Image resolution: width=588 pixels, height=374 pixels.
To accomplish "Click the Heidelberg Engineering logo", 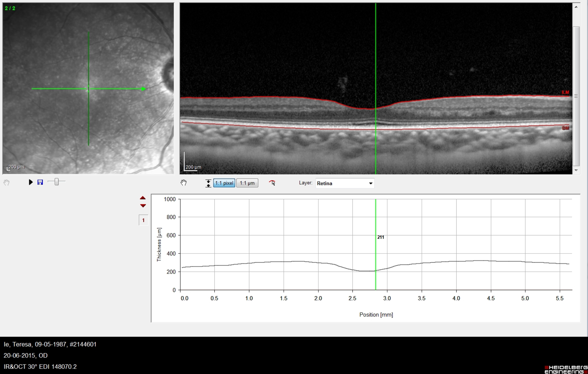I will click(x=566, y=369).
